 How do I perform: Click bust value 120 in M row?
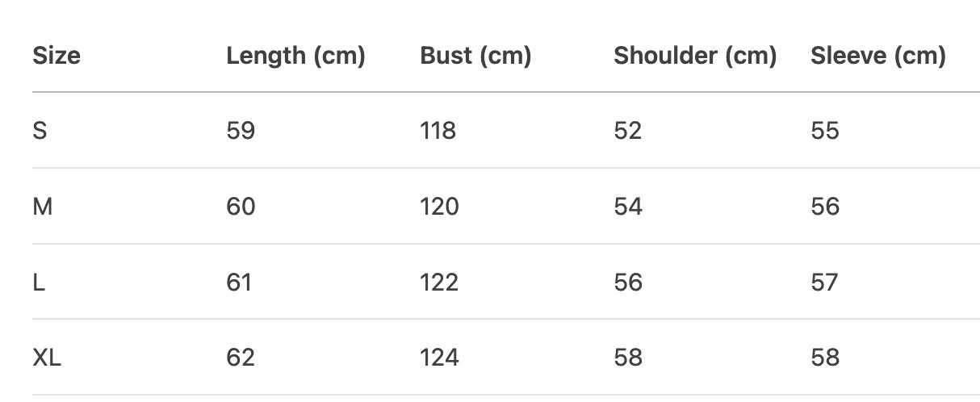coord(440,207)
